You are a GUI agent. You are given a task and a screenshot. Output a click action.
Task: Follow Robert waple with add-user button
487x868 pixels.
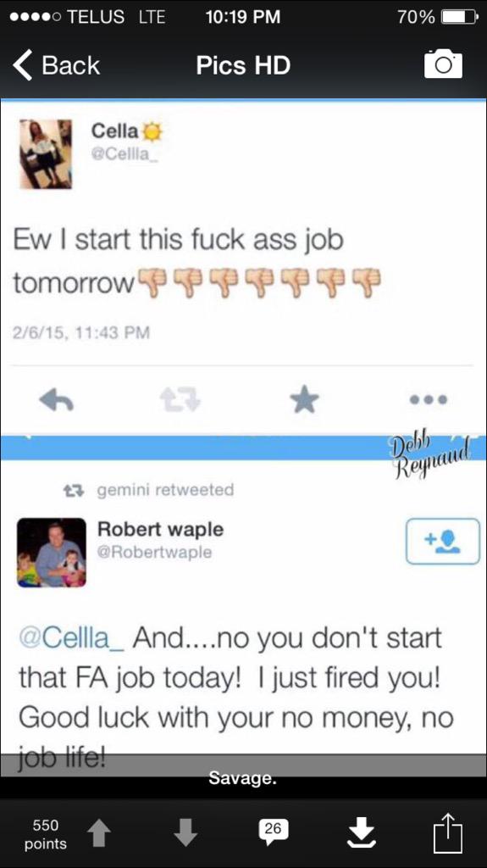point(443,541)
